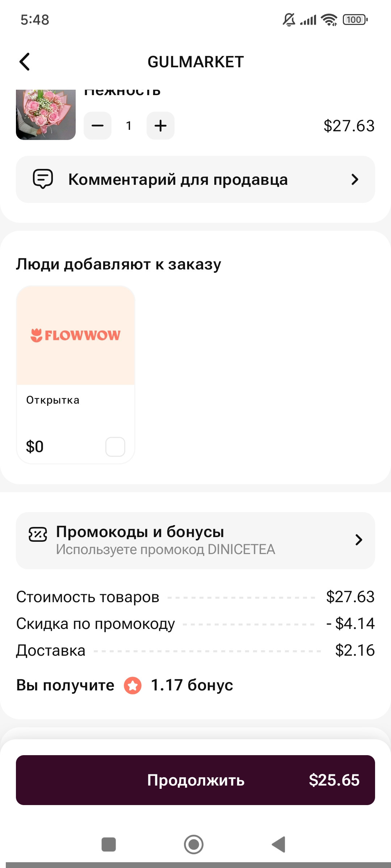Tap the Android back triangle button
This screenshot has width=391, height=868.
click(x=278, y=844)
